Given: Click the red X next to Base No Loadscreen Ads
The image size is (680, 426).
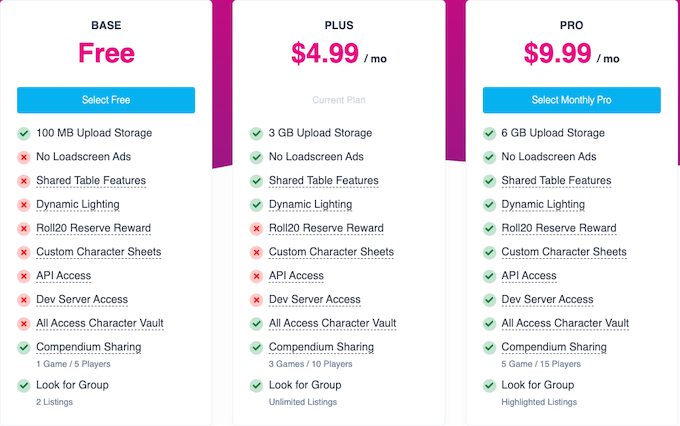Looking at the screenshot, I should [x=23, y=157].
